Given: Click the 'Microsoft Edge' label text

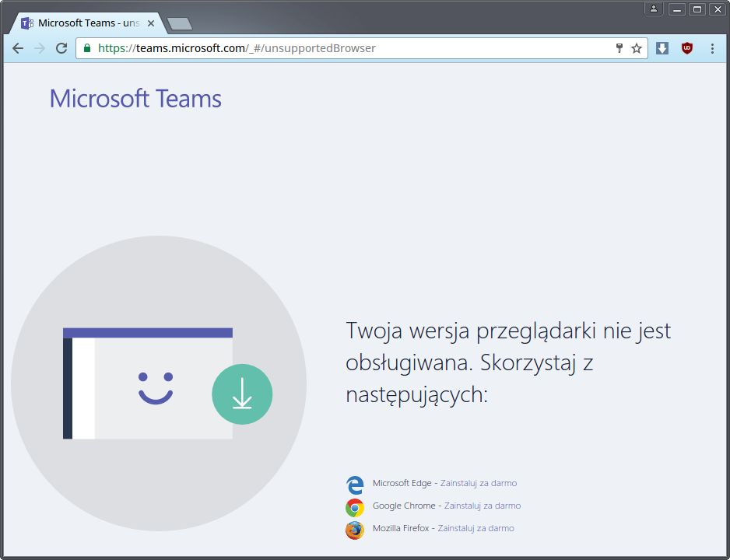Looking at the screenshot, I should [402, 483].
